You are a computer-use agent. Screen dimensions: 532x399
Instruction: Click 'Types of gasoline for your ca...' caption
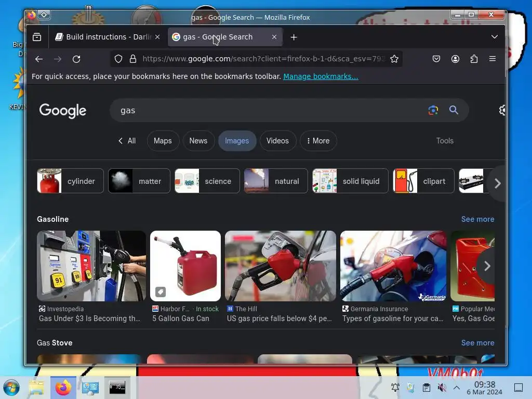click(x=393, y=318)
